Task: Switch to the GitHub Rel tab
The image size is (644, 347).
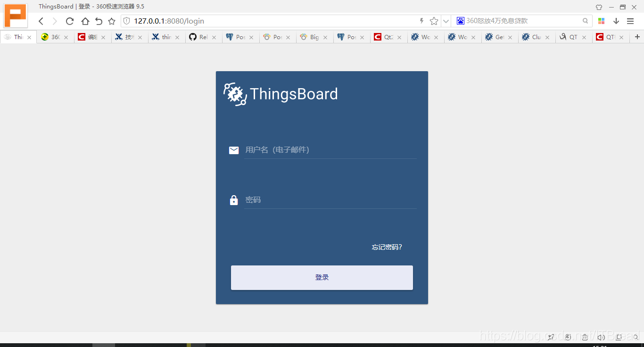Action: coord(203,37)
